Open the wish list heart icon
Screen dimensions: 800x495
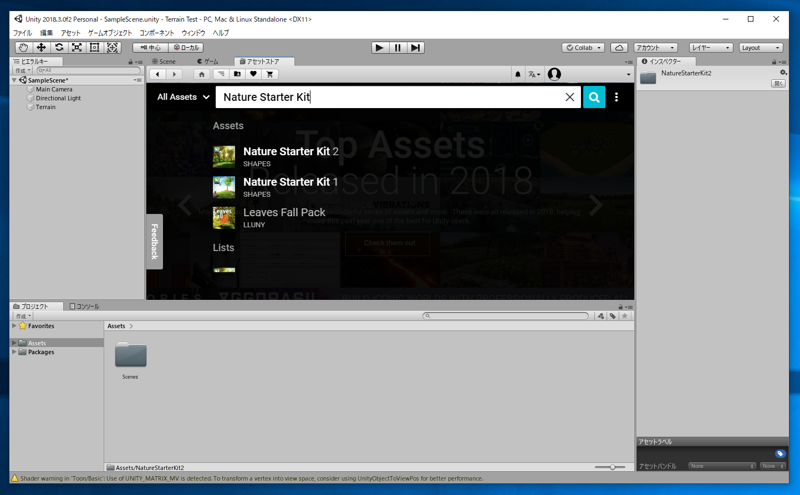point(253,74)
